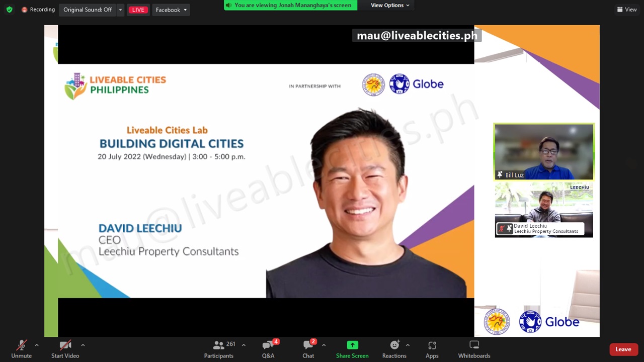Click the Chat unread count badge
The image size is (644, 362).
click(x=313, y=342)
